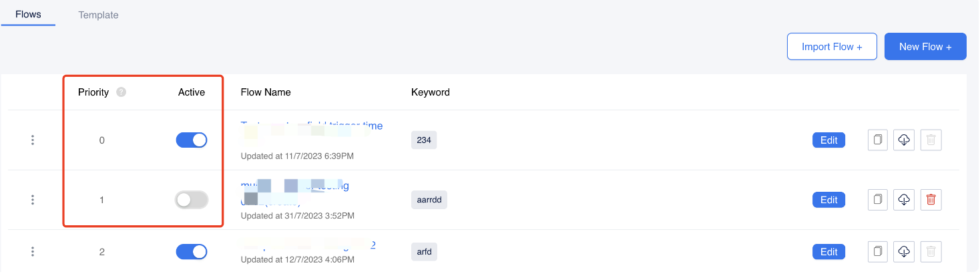The height and width of the screenshot is (274, 980).
Task: Copy the flow with keyword 234
Action: pos(878,140)
